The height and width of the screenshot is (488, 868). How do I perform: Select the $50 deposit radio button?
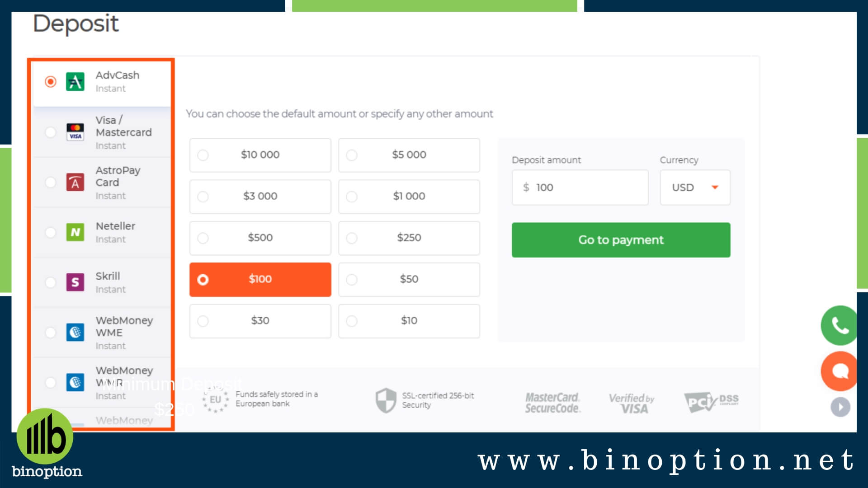point(351,279)
